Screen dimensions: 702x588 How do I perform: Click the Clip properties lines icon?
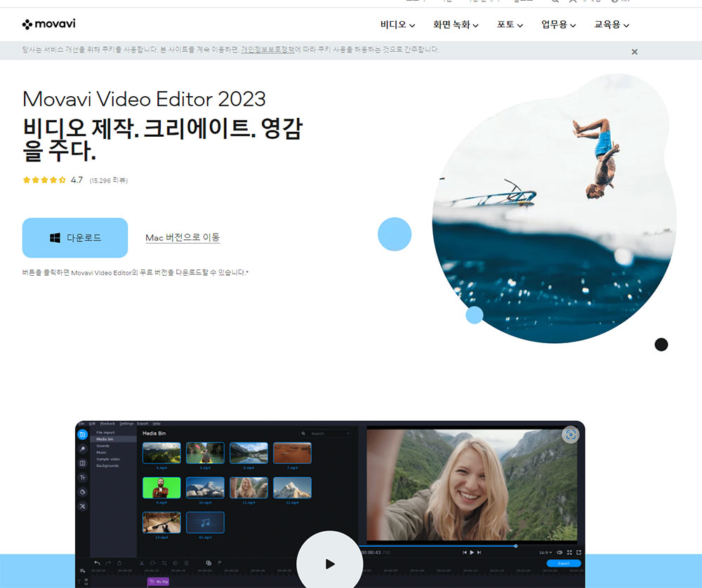[x=186, y=563]
